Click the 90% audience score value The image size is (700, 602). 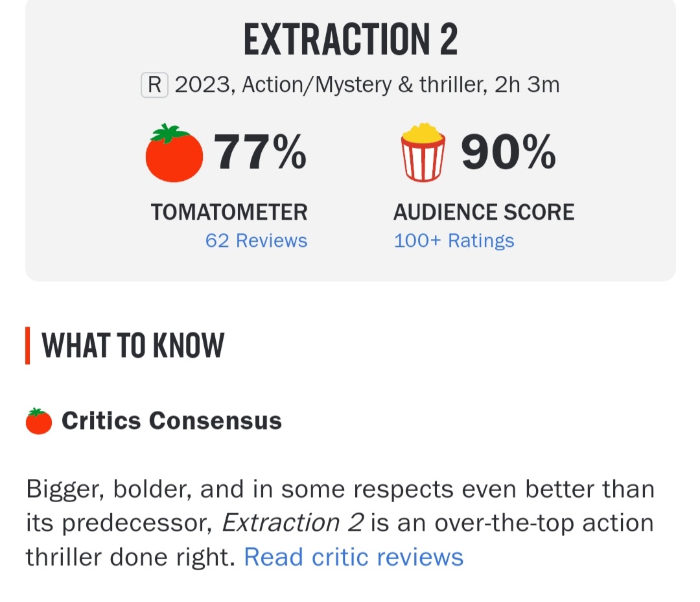508,153
